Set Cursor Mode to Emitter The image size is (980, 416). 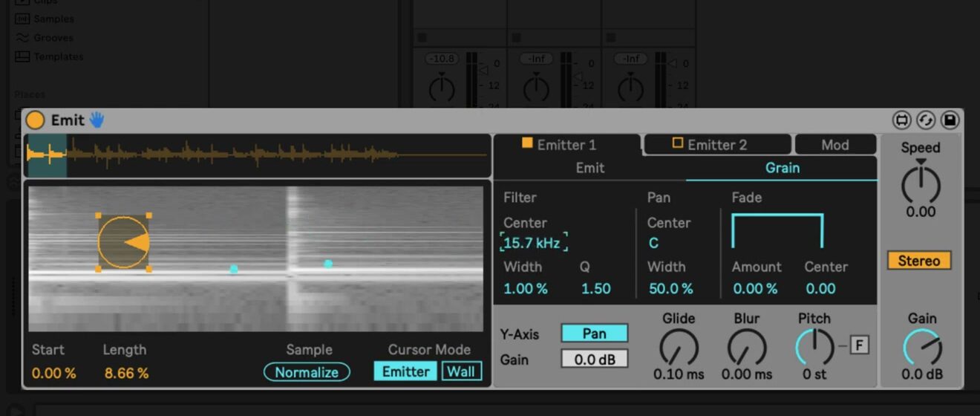pos(405,371)
